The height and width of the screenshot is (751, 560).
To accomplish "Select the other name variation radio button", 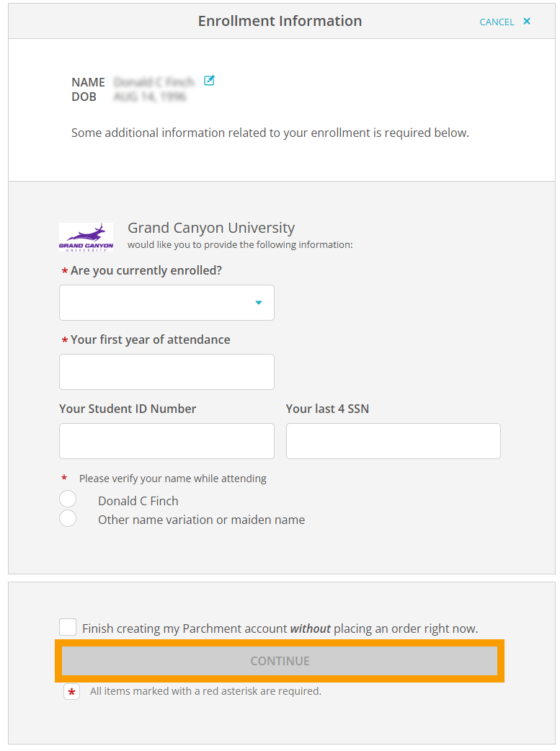I will coord(68,518).
